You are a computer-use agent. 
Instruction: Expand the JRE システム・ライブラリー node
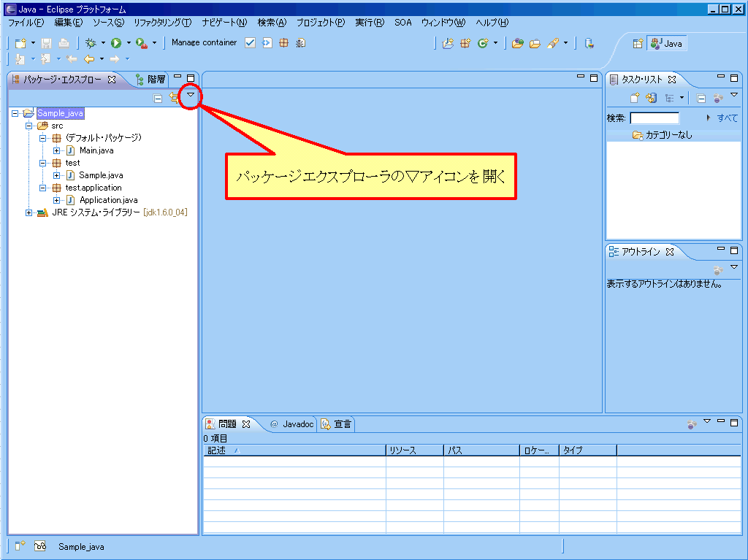point(28,212)
